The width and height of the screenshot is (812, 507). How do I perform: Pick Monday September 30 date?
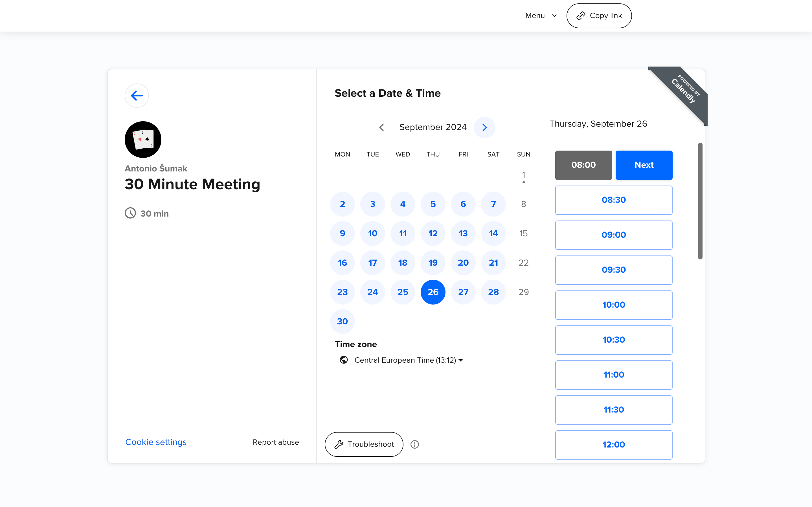[342, 321]
